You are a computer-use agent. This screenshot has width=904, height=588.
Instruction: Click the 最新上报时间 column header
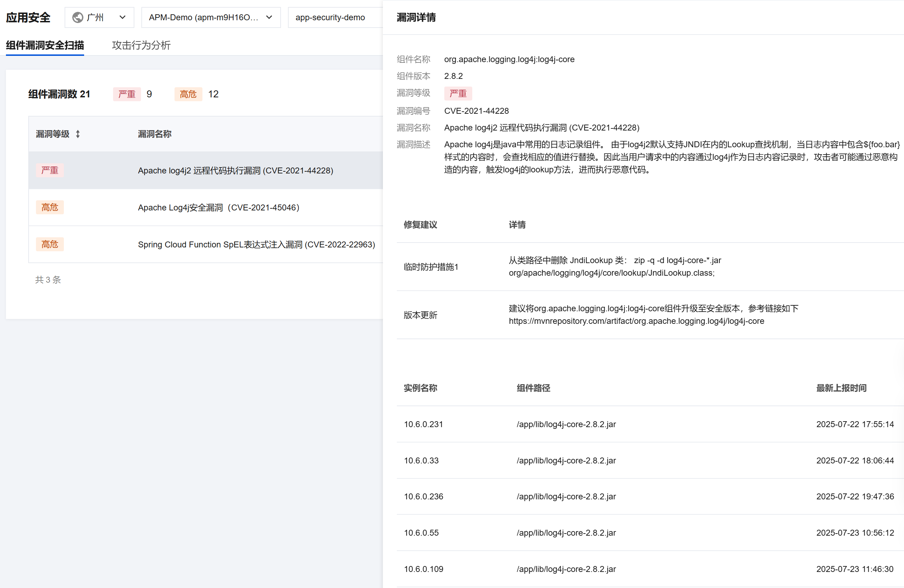point(841,388)
